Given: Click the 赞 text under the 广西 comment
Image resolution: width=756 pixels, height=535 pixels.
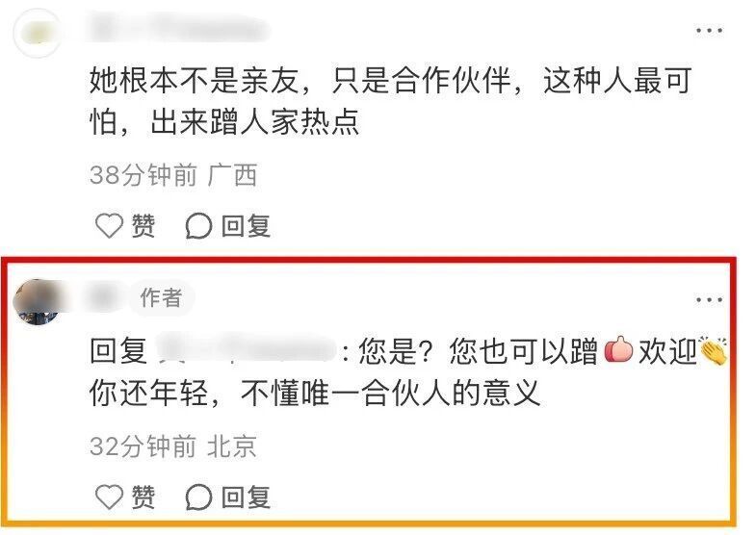Looking at the screenshot, I should click(x=143, y=225).
